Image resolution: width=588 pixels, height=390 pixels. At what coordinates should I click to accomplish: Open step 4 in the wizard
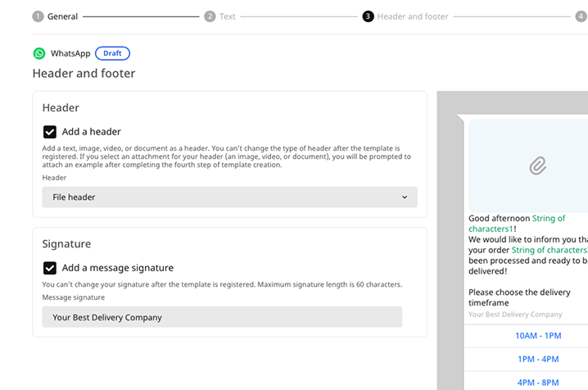click(581, 16)
